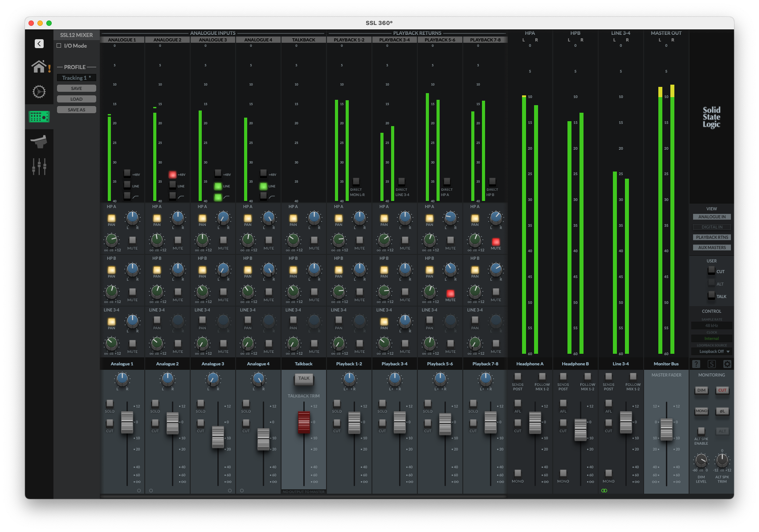Image resolution: width=759 pixels, height=532 pixels.
Task: Click the Master Fader handle
Action: pyautogui.click(x=666, y=430)
